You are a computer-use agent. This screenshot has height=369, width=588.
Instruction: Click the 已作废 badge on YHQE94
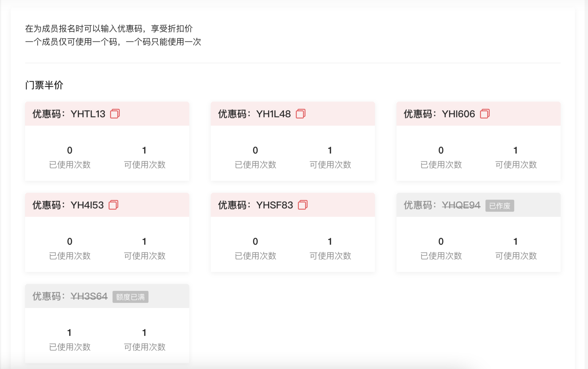(x=499, y=206)
